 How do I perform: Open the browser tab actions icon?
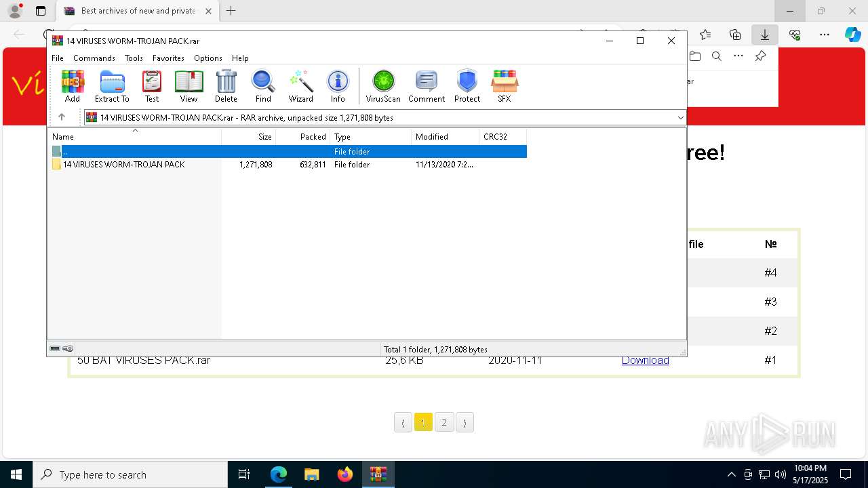pos(41,11)
